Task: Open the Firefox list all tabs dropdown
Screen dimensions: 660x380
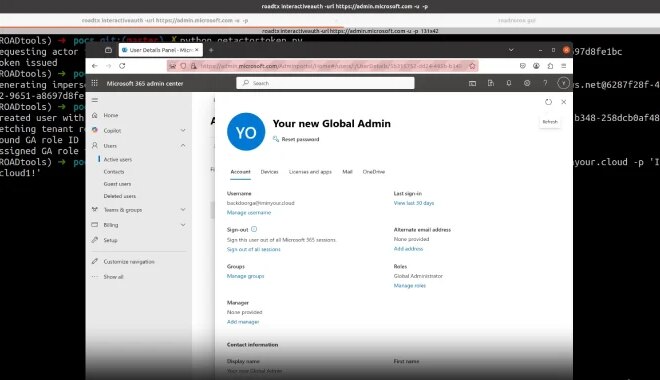Action: coord(511,50)
